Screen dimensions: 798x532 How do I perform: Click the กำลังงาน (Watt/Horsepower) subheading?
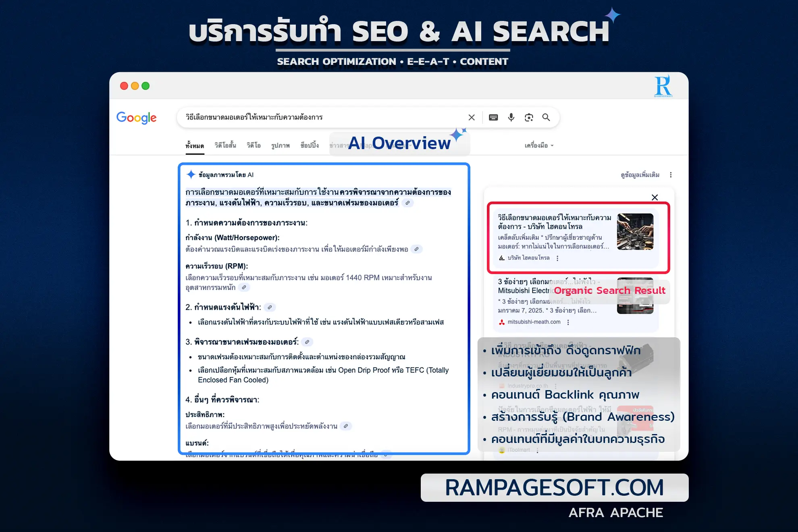pos(232,238)
